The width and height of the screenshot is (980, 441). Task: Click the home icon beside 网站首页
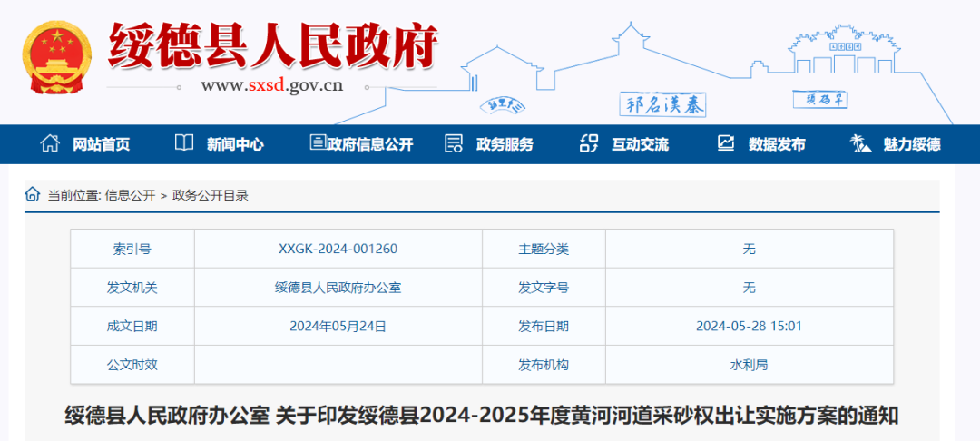pos(49,143)
